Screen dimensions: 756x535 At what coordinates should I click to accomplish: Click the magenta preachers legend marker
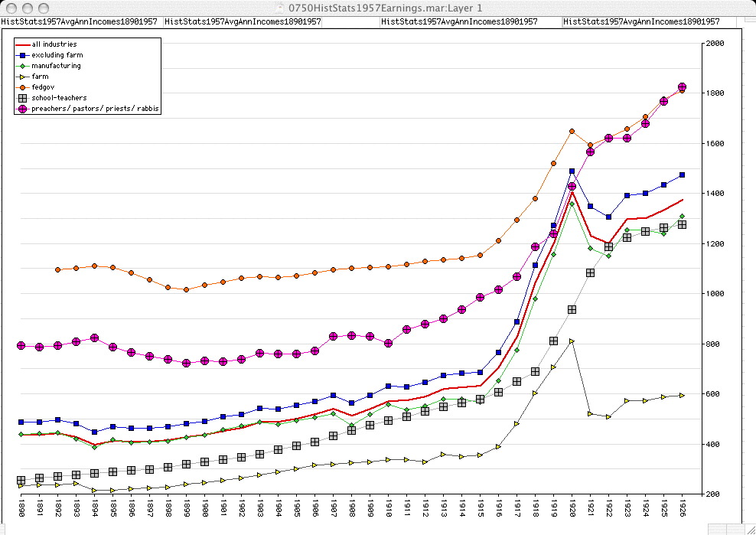pos(23,109)
